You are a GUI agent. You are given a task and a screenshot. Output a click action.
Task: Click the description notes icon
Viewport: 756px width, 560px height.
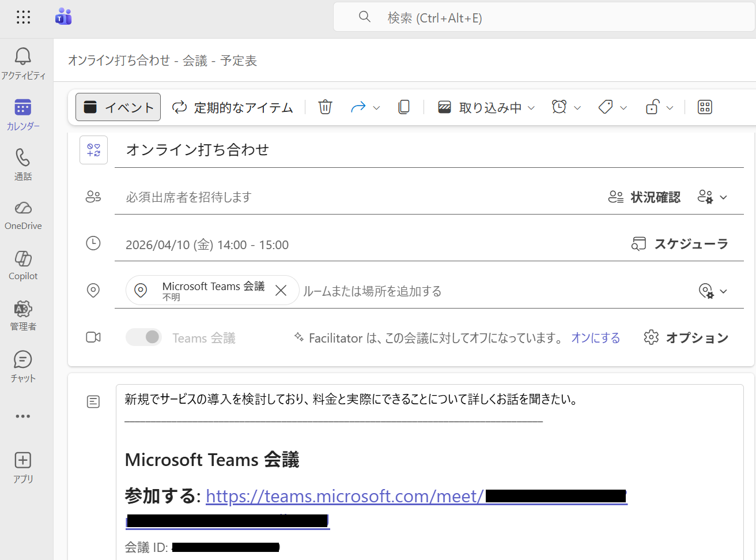(93, 401)
